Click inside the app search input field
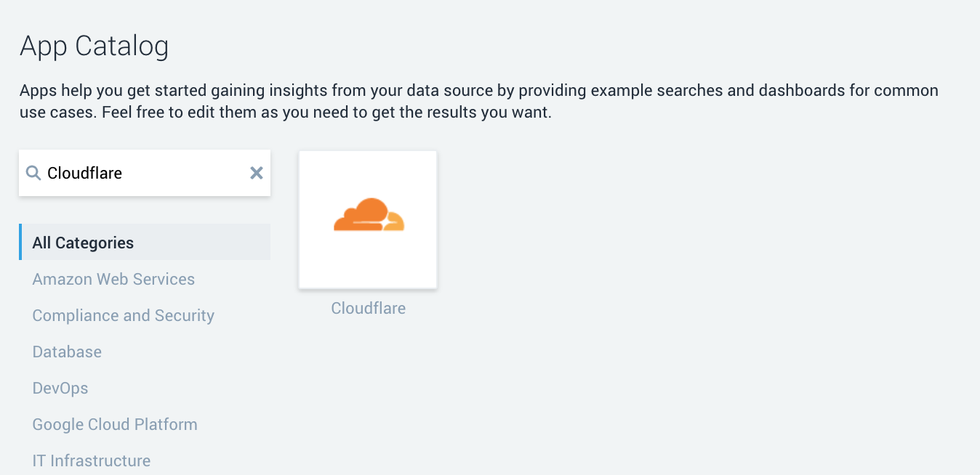The height and width of the screenshot is (475, 980). 145,172
